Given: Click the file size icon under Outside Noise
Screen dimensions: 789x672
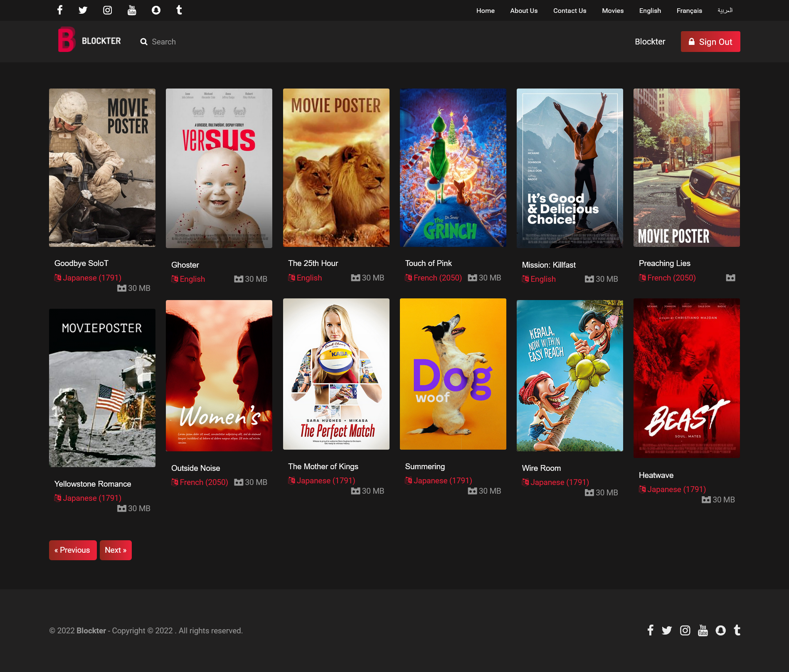Looking at the screenshot, I should [x=239, y=482].
